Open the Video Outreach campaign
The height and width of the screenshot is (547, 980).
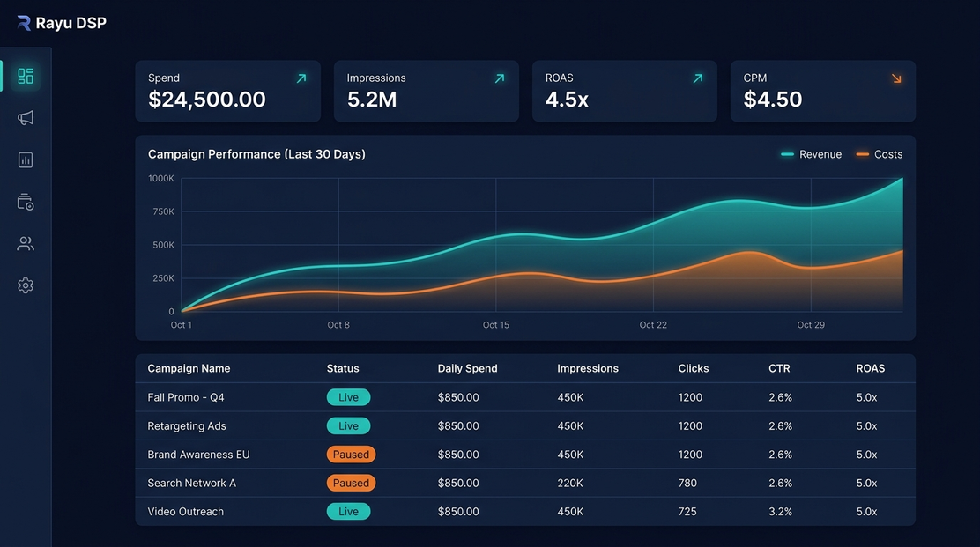186,512
